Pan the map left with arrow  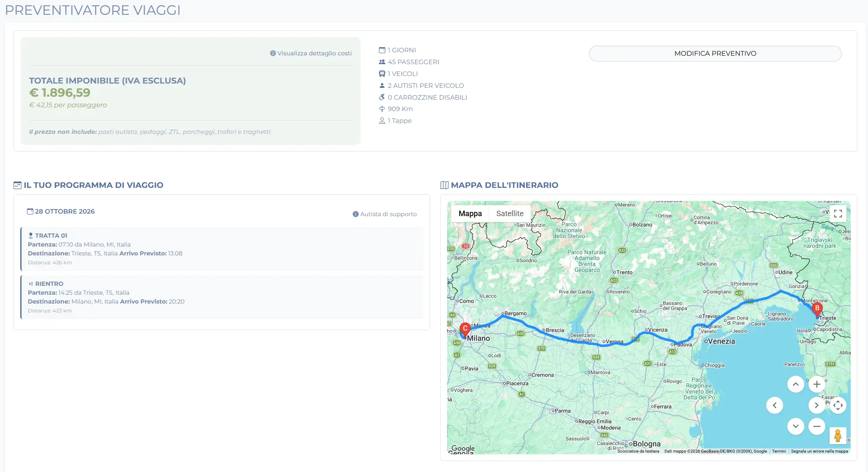point(775,405)
